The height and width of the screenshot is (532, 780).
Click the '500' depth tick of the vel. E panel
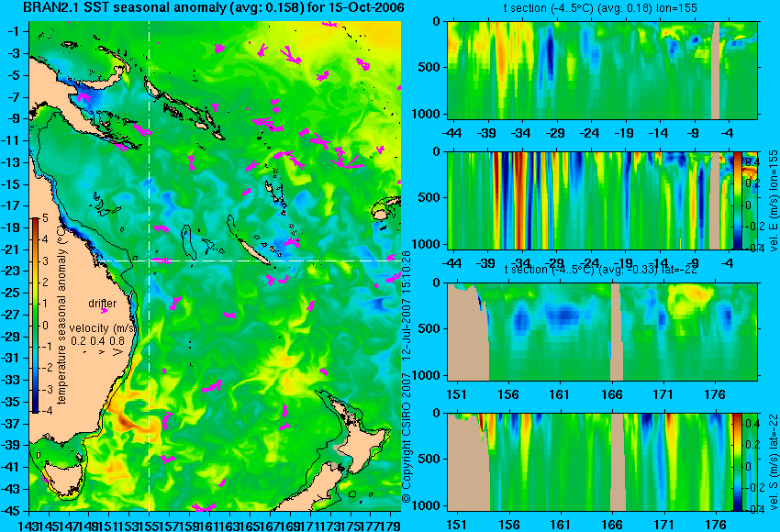[430, 197]
